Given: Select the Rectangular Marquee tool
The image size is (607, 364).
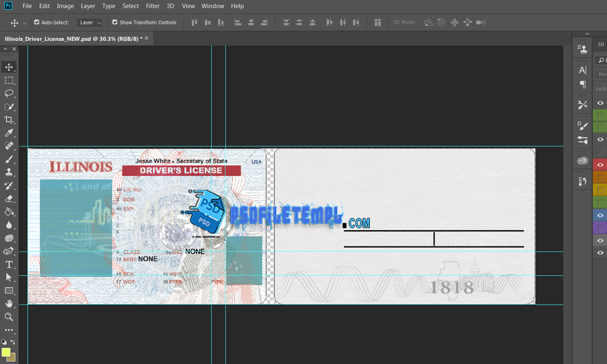Looking at the screenshot, I should [9, 80].
